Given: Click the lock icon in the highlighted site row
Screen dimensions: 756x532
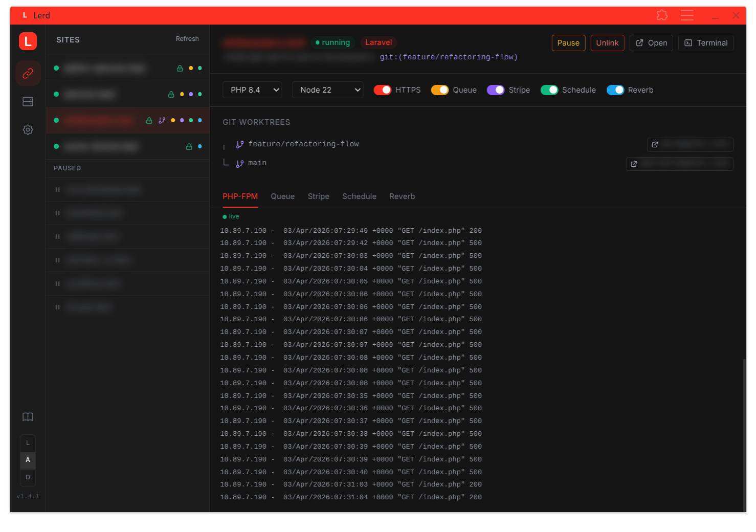Looking at the screenshot, I should 149,120.
